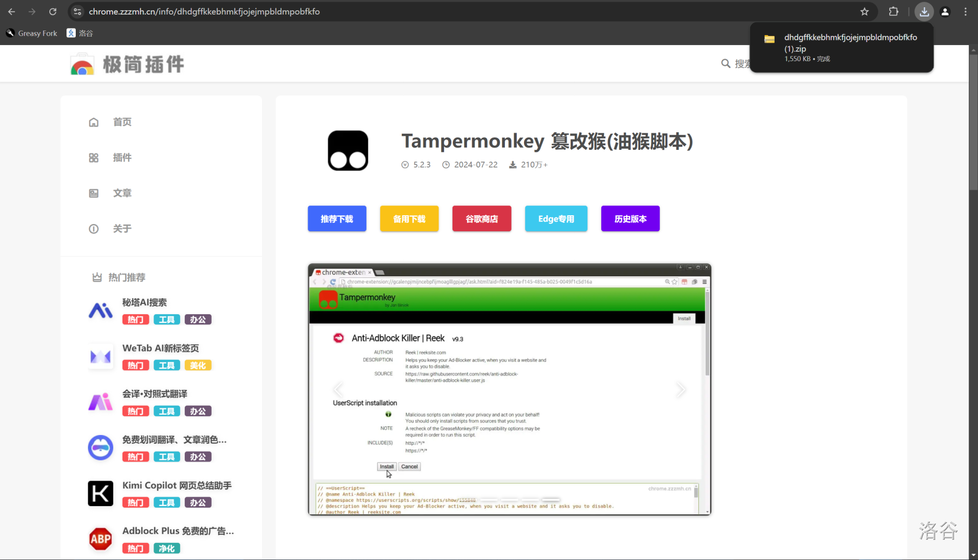This screenshot has width=978, height=560.
Task: Click the Adblock Plus ABP icon
Action: pos(101,539)
